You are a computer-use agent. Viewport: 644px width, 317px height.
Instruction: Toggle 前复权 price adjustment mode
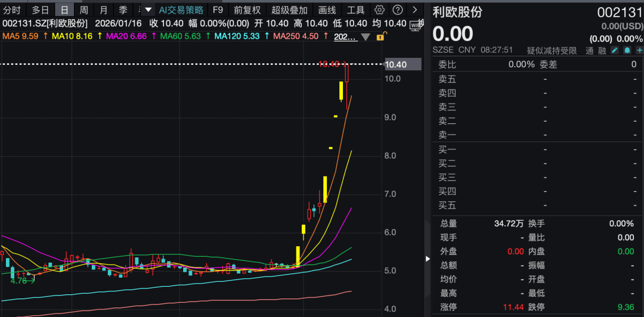(247, 10)
